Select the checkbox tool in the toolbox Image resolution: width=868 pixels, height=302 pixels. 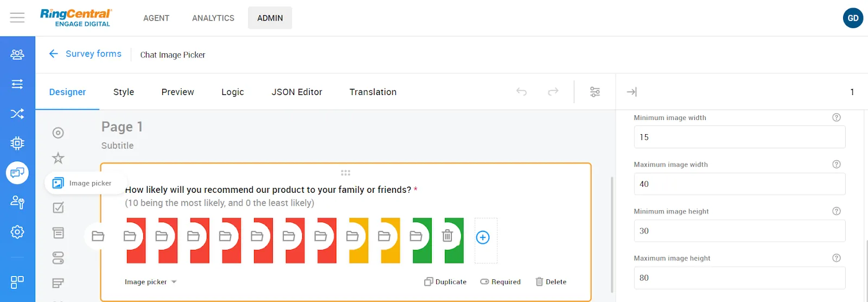[58, 207]
